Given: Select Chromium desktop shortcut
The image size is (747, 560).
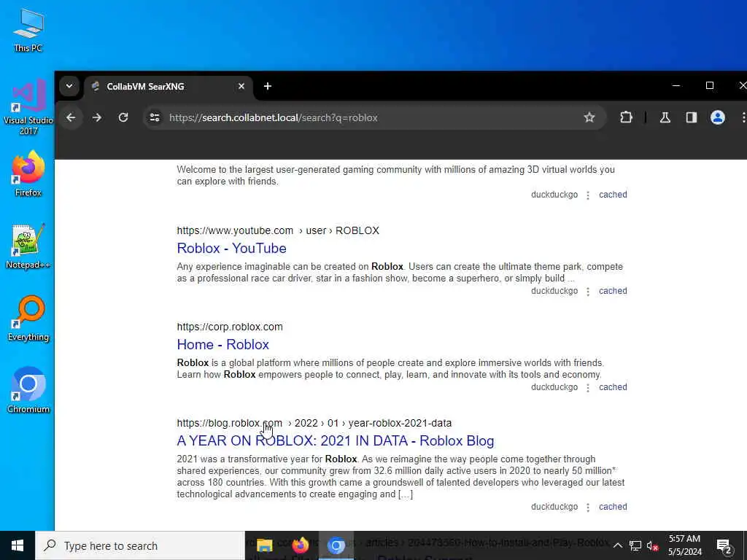Looking at the screenshot, I should [x=28, y=391].
